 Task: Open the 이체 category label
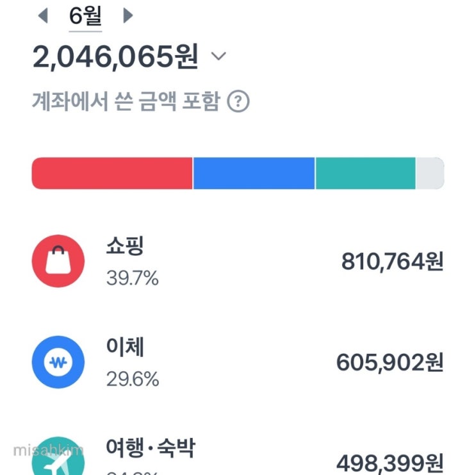[126, 348]
